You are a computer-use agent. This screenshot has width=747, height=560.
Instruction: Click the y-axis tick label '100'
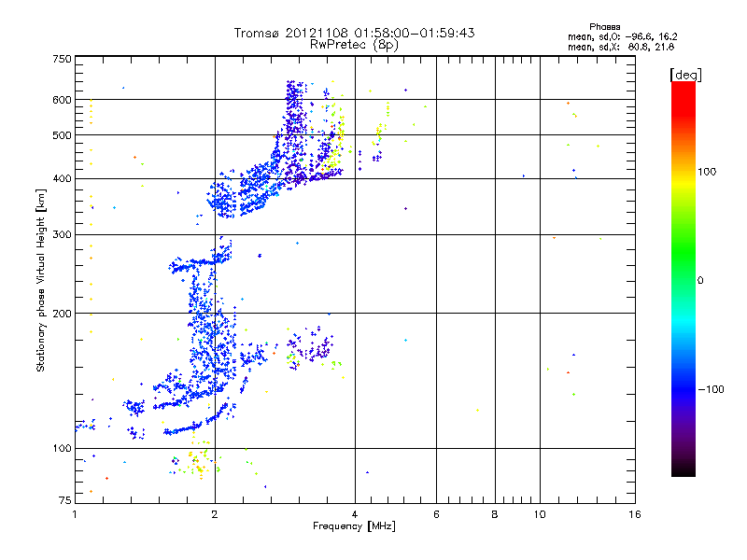point(62,448)
